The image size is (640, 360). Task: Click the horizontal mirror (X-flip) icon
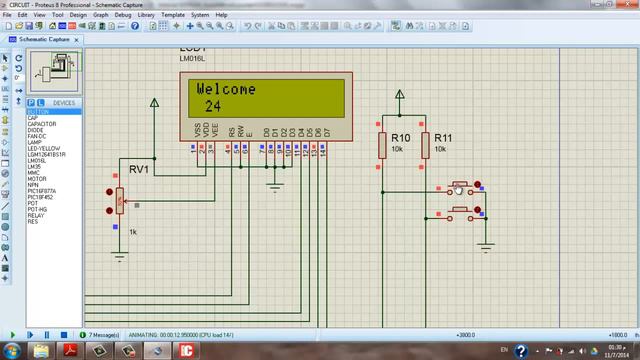click(19, 90)
